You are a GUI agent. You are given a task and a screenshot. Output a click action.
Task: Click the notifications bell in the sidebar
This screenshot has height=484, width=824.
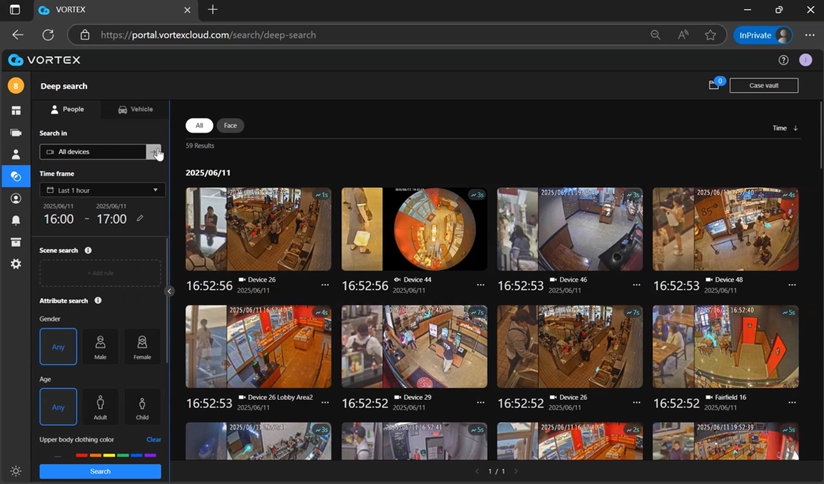point(16,220)
